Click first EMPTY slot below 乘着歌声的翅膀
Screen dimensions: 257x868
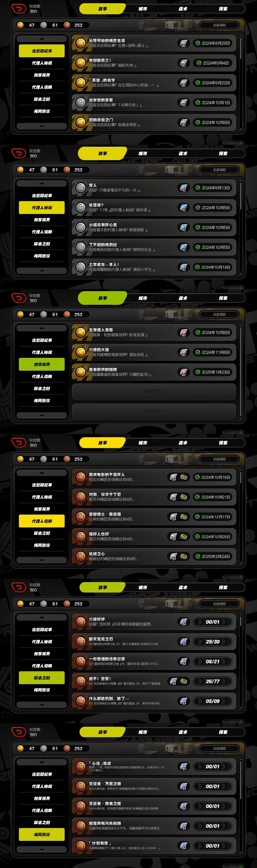tap(154, 392)
